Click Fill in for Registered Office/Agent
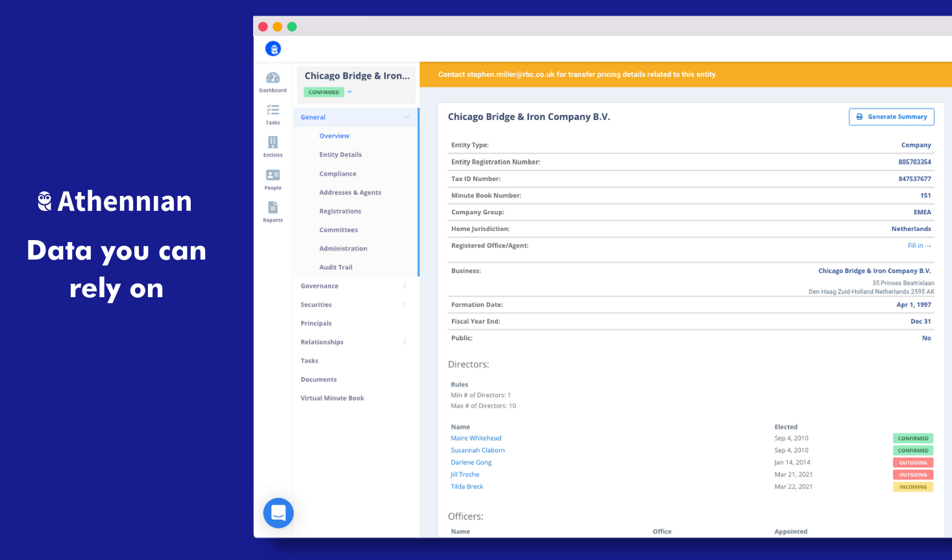Image resolution: width=952 pixels, height=560 pixels. (x=919, y=245)
